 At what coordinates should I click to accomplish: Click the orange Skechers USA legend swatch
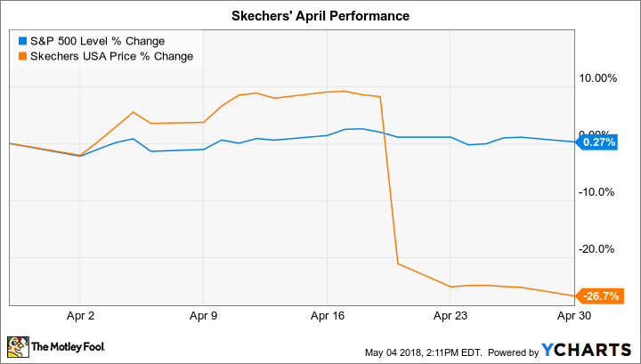coord(22,56)
